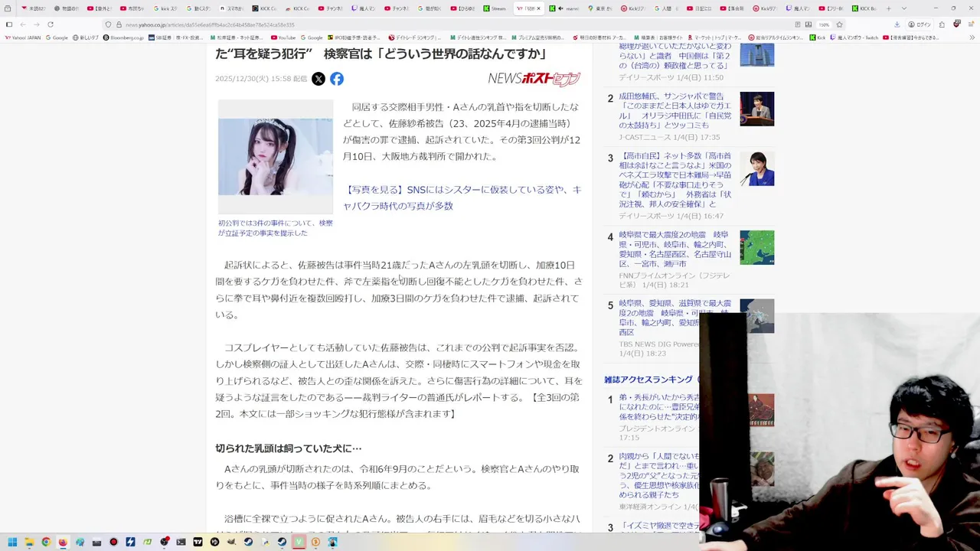
Task: Click the NEWSポストセブン logo
Action: (x=534, y=78)
